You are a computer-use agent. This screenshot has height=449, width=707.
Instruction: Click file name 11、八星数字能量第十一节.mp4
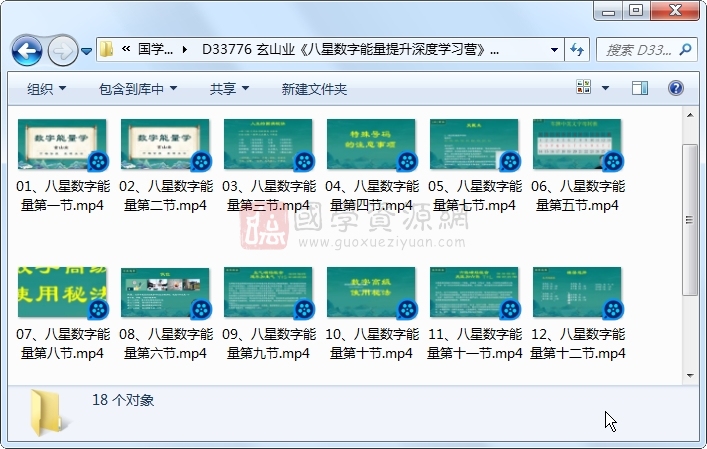[x=474, y=344]
